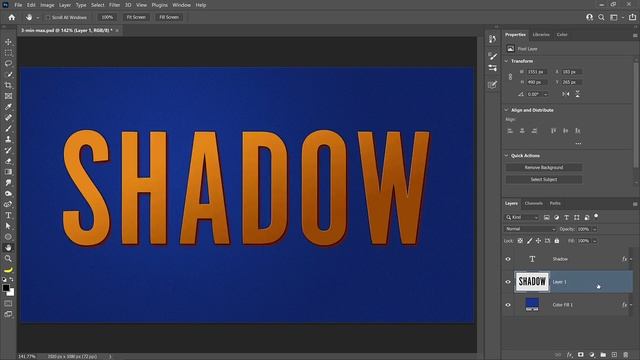This screenshot has height=360, width=640.
Task: Show more align options ellipsis
Action: point(578,144)
